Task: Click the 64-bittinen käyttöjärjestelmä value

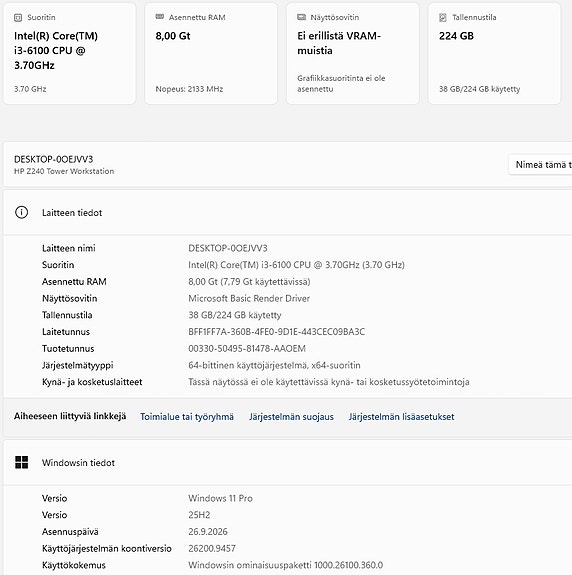Action: click(274, 365)
